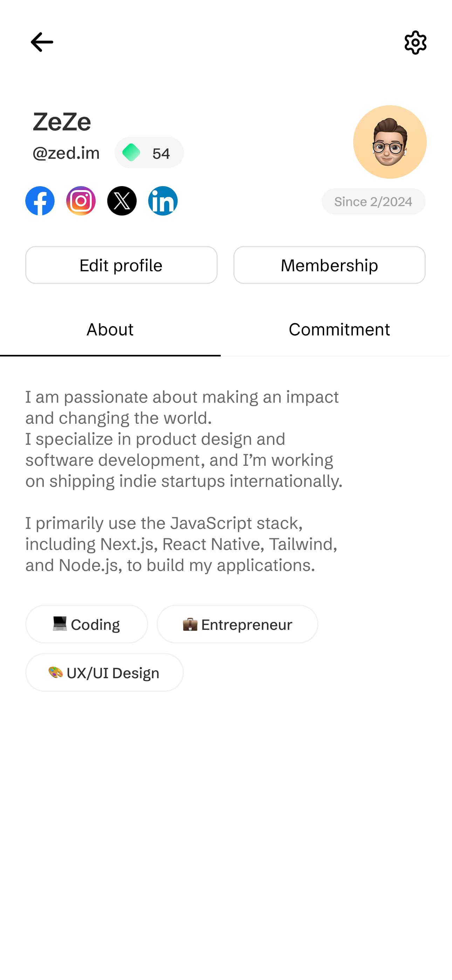Screen dimensions: 452x980
Task: Open the Facebook profile link
Action: click(40, 201)
